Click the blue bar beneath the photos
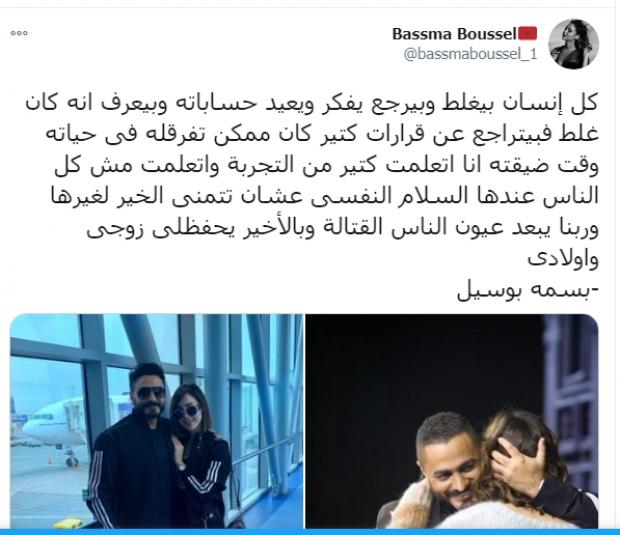 pos(310,532)
